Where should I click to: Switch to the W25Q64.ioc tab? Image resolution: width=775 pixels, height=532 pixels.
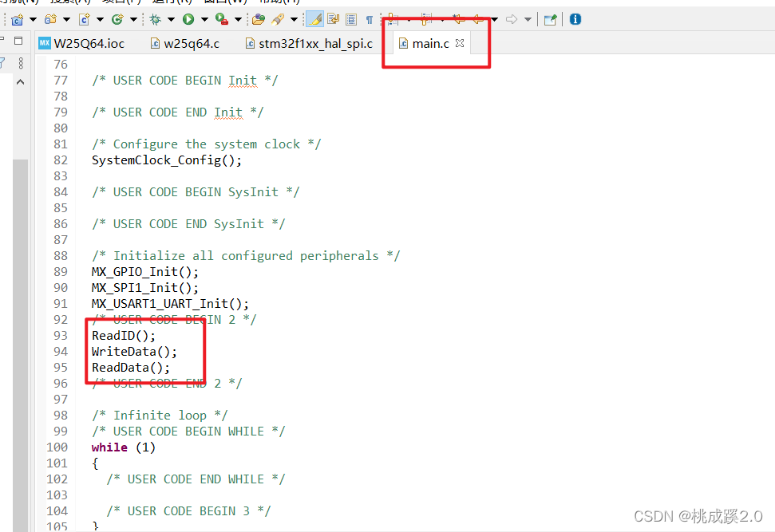82,43
